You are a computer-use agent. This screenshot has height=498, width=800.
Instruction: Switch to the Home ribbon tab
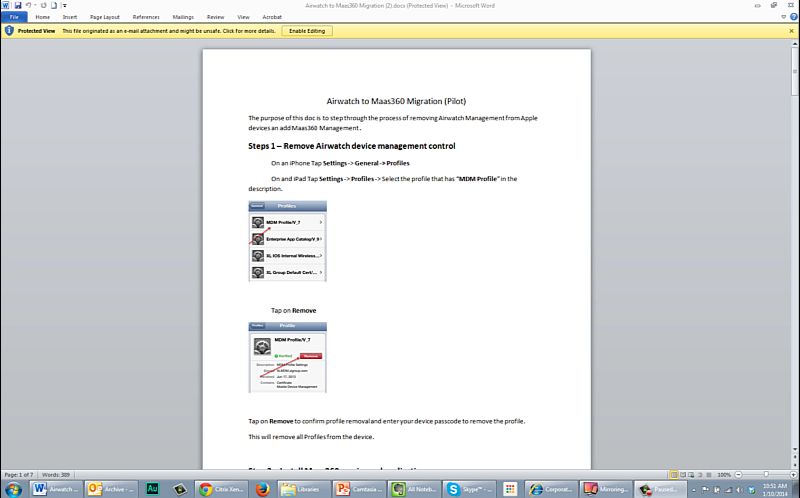point(42,17)
